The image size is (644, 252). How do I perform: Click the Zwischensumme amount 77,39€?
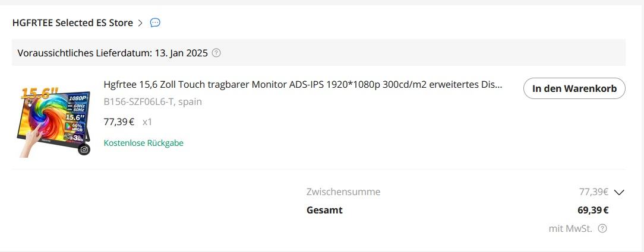coord(593,192)
